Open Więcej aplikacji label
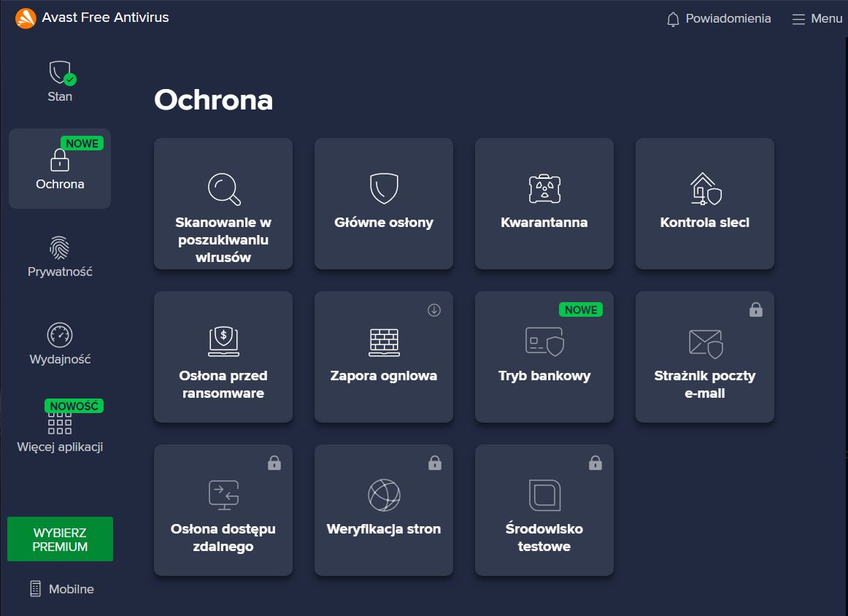Image resolution: width=848 pixels, height=616 pixels. pyautogui.click(x=60, y=447)
